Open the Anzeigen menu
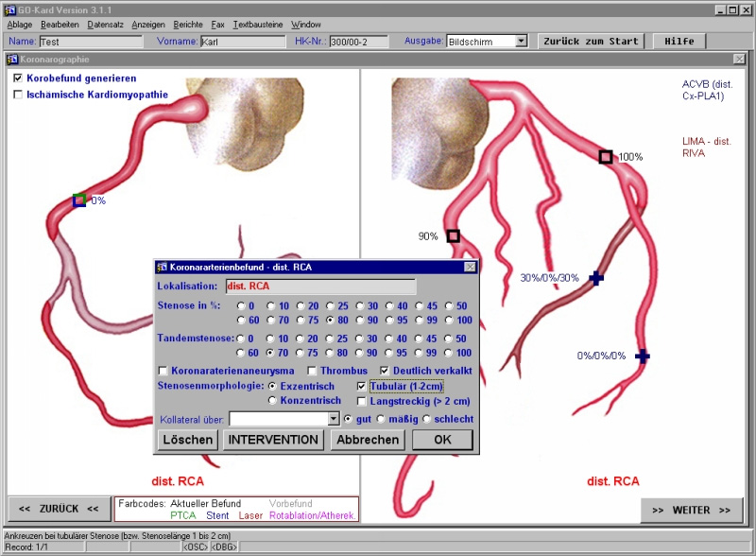This screenshot has width=756, height=556. [x=148, y=25]
